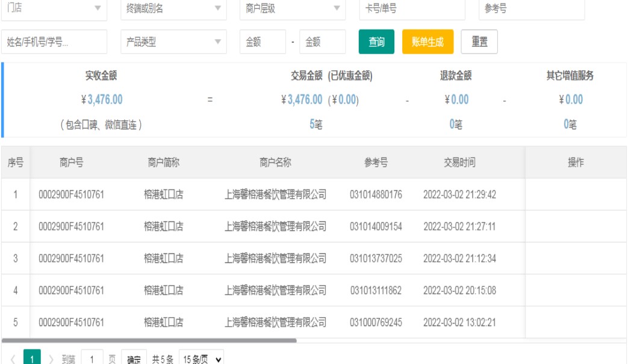Click the 姓名/手机号/学号 input field
The width and height of the screenshot is (628, 364).
pyautogui.click(x=54, y=42)
